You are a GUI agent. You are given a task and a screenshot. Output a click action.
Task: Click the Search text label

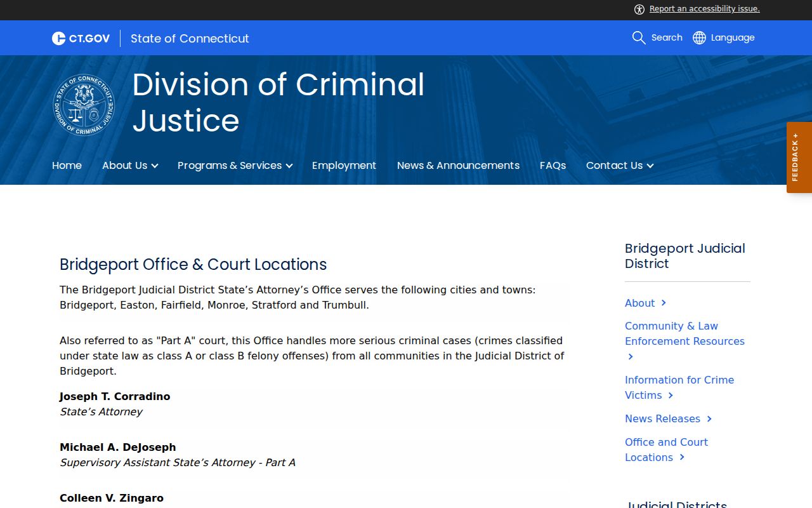click(667, 37)
